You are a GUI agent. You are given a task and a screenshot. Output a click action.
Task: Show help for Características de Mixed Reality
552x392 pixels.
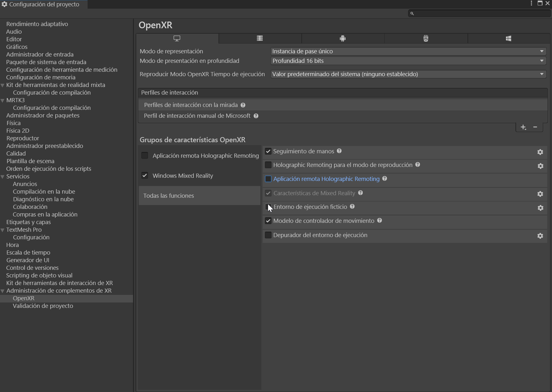[x=360, y=193]
